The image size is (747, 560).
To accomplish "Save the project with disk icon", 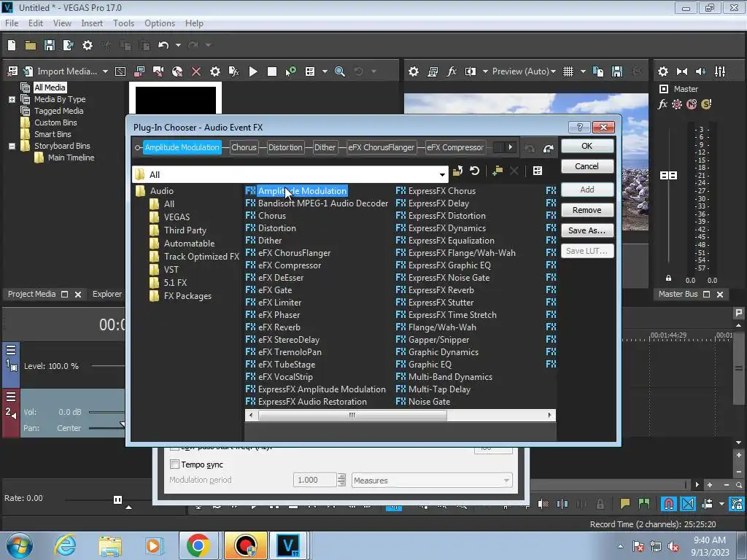I will click(x=50, y=45).
